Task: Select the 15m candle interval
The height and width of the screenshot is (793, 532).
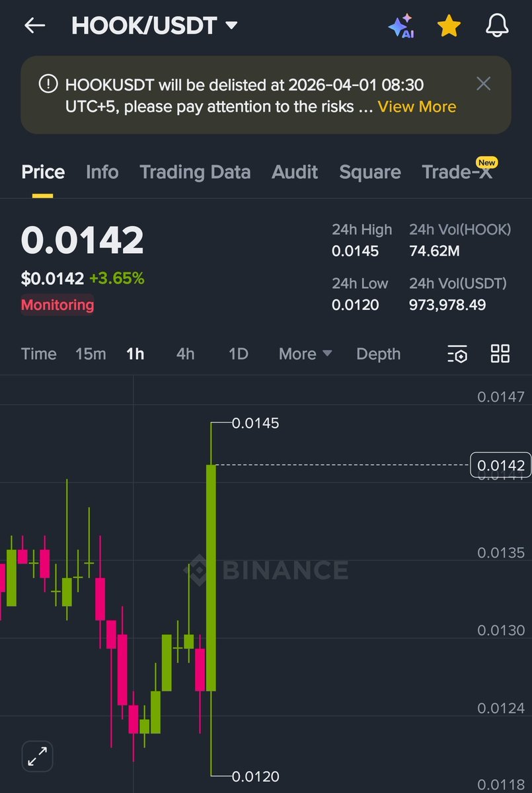Action: pos(91,354)
